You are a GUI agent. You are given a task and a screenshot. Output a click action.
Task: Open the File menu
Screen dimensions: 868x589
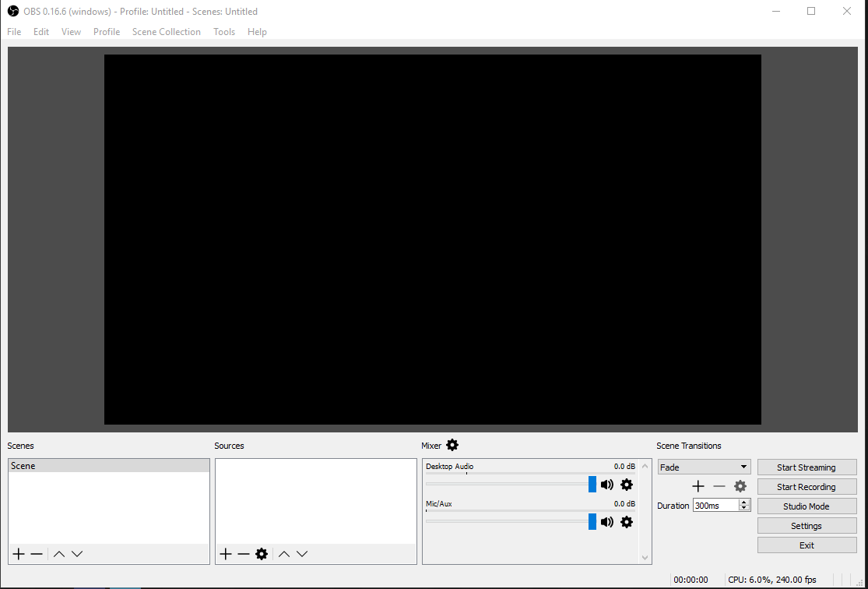tap(14, 32)
